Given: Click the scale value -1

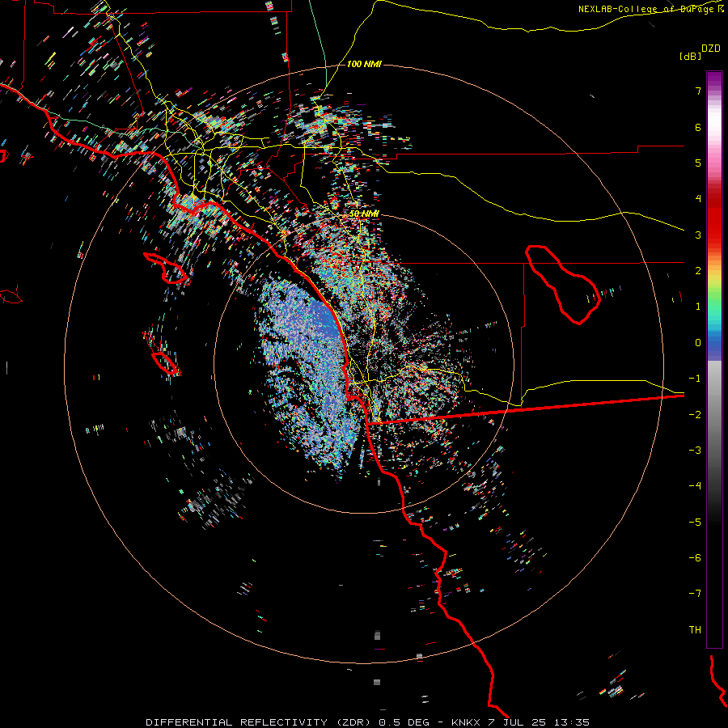Looking at the screenshot, I should 695,379.
